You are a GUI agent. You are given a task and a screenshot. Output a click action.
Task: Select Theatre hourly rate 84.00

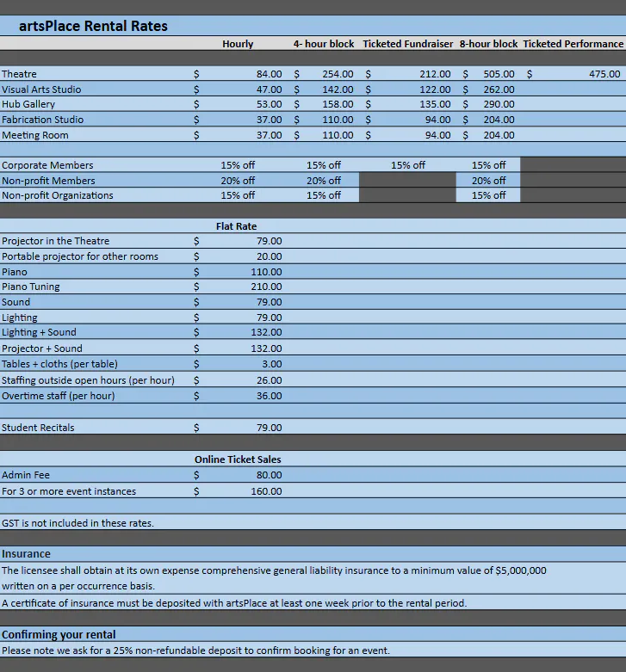270,74
